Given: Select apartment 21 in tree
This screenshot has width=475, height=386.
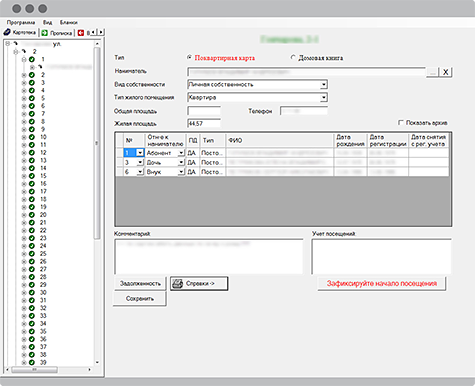Looking at the screenshot, I should tap(43, 223).
